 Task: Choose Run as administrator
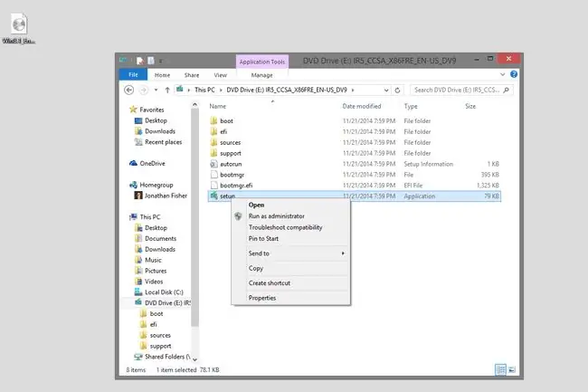click(291, 216)
